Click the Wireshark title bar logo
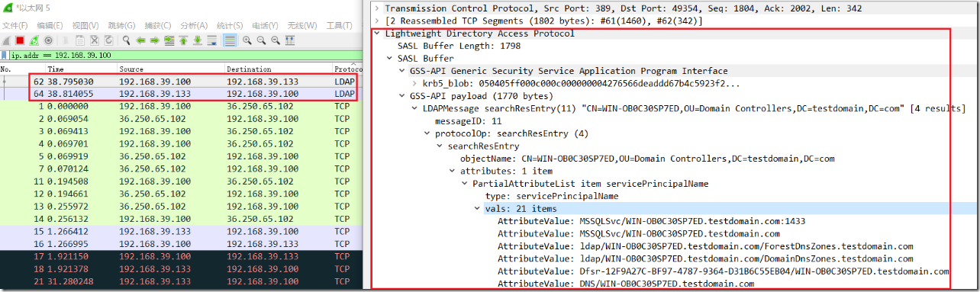Screen dimensions: 980x292 point(7,8)
